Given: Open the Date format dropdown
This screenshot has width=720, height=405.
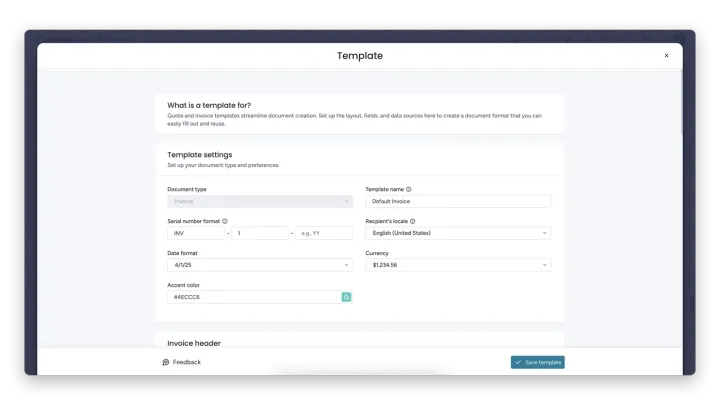Looking at the screenshot, I should pos(260,265).
